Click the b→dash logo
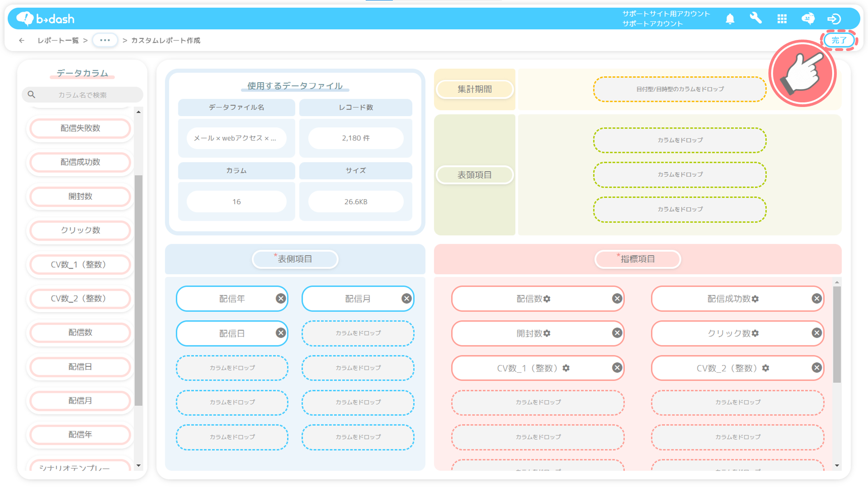 [45, 19]
